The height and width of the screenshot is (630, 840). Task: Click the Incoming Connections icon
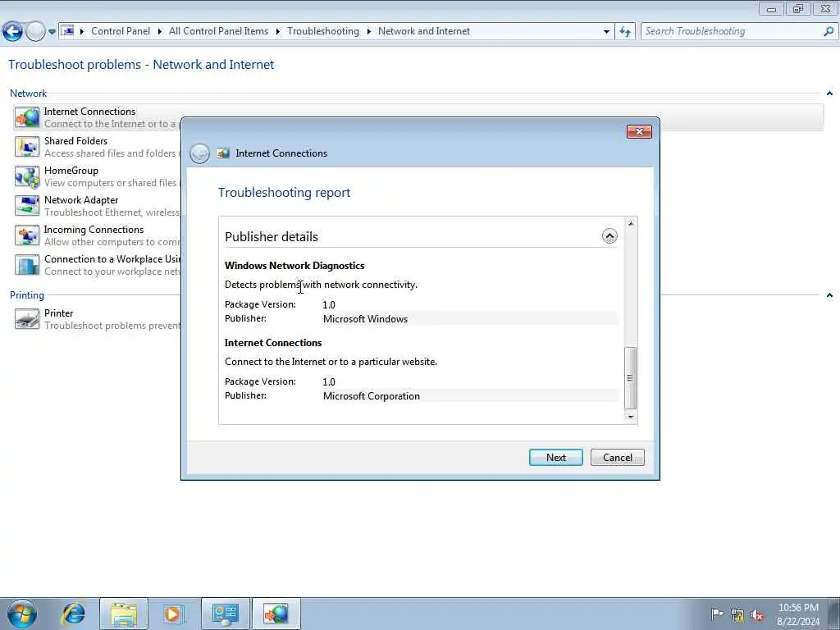[27, 235]
